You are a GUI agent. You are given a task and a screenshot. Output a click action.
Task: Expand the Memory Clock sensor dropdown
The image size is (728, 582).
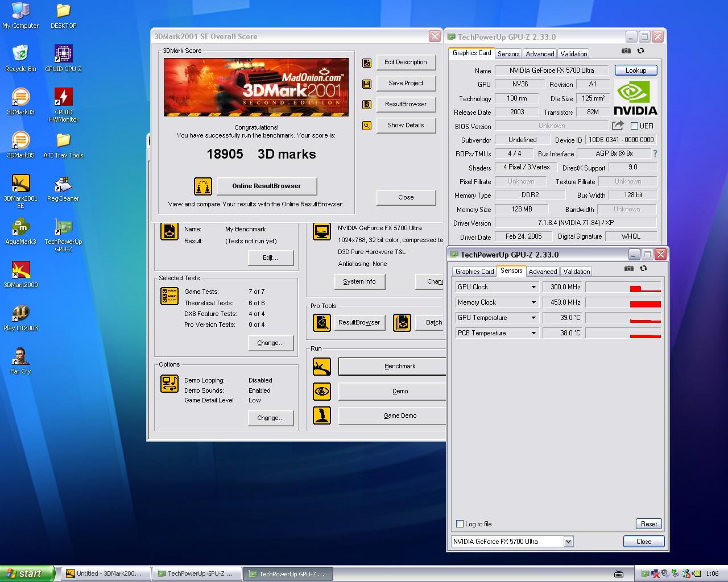point(533,302)
